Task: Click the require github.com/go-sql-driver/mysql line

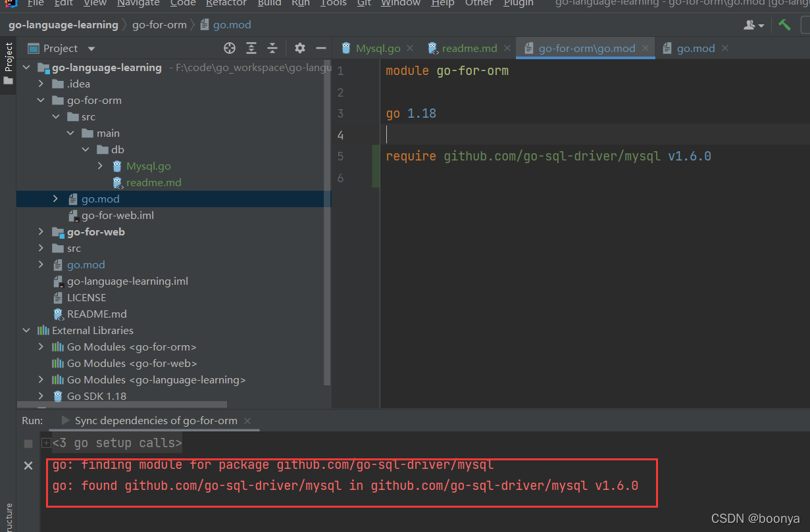Action: click(548, 157)
